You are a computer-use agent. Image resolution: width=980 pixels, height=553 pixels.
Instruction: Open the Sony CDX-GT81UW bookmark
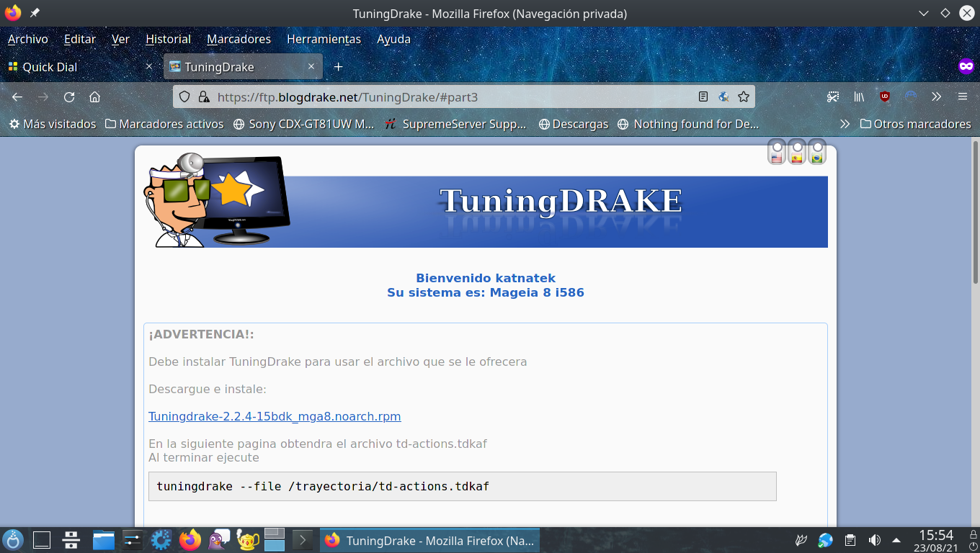[304, 124]
